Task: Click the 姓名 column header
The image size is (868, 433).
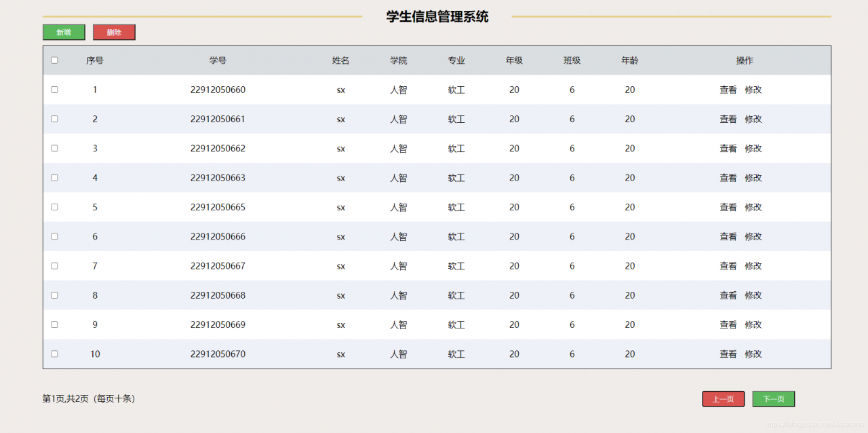Action: coord(341,60)
